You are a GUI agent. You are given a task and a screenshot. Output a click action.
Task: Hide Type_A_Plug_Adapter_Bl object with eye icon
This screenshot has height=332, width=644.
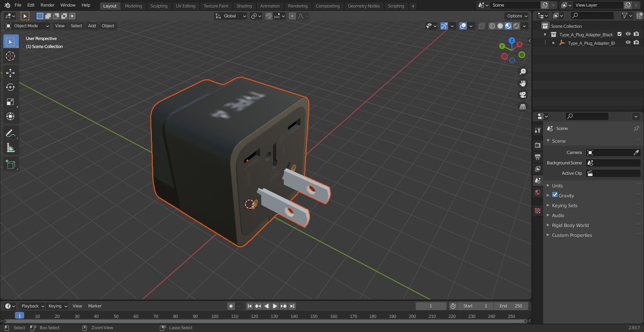628,43
